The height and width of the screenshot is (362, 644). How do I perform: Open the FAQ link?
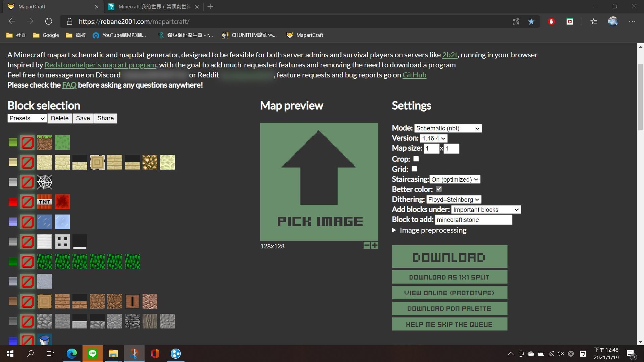click(x=69, y=85)
